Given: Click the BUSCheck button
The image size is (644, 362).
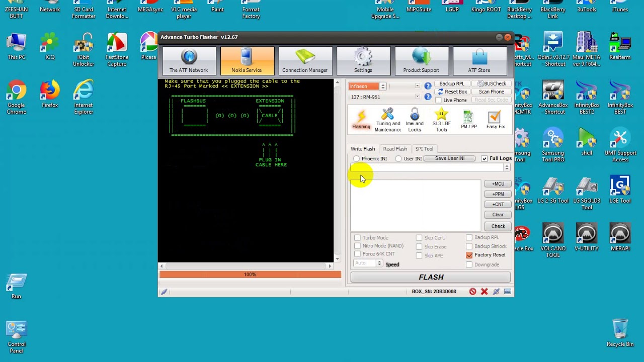Looking at the screenshot, I should pyautogui.click(x=492, y=83).
